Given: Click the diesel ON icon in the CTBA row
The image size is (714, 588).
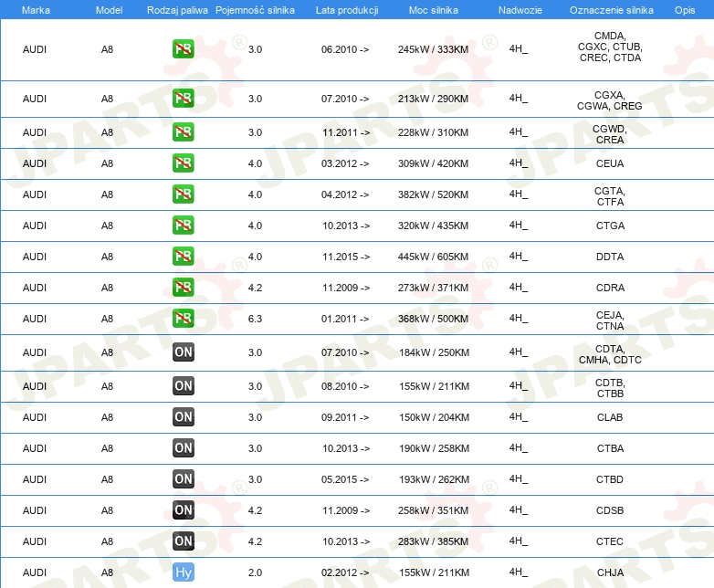Looking at the screenshot, I should (183, 447).
